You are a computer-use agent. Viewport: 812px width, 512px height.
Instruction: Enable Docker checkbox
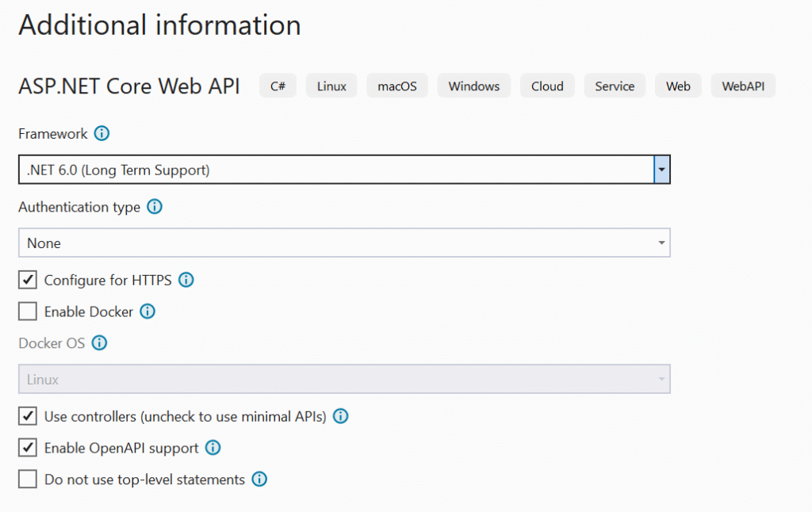click(28, 311)
